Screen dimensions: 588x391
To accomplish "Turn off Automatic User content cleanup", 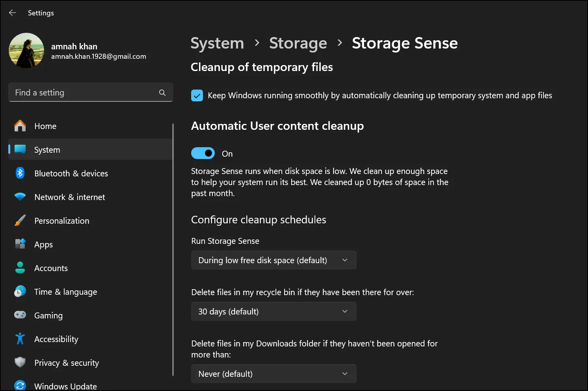I will pyautogui.click(x=203, y=153).
